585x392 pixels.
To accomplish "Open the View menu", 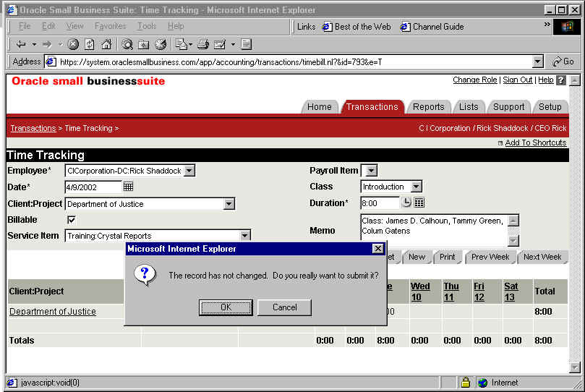I will 74,26.
